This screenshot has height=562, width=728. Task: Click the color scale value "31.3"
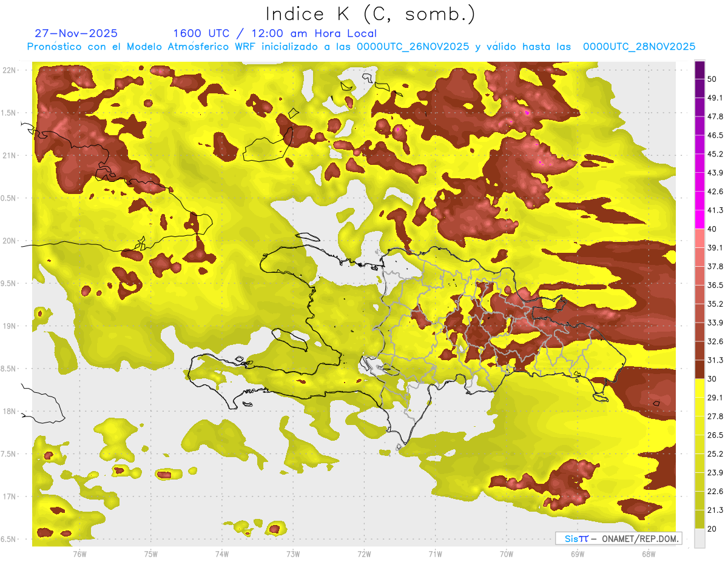715,360
